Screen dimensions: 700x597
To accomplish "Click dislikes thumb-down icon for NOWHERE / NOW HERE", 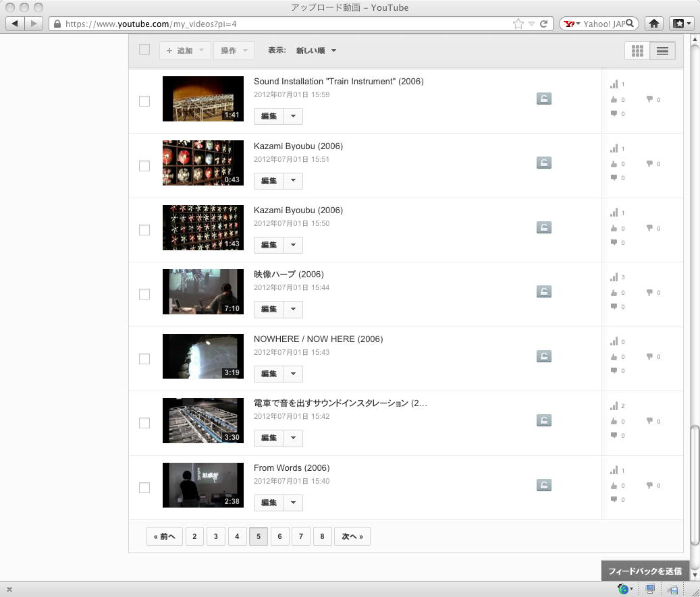I will (649, 356).
